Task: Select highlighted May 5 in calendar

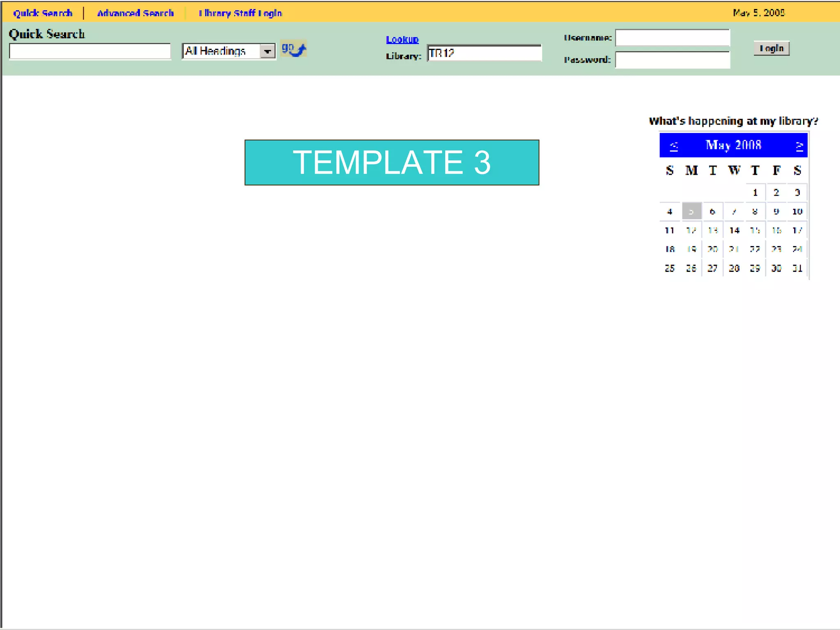Action: click(691, 212)
